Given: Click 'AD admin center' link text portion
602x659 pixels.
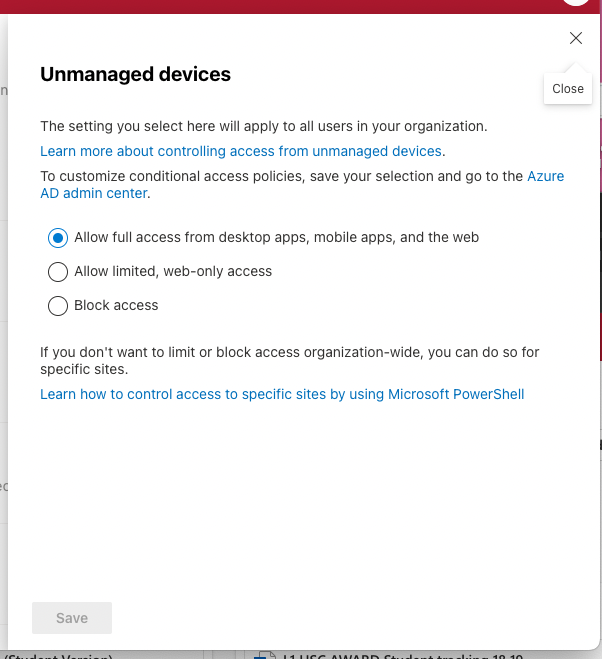Looking at the screenshot, I should point(94,193).
